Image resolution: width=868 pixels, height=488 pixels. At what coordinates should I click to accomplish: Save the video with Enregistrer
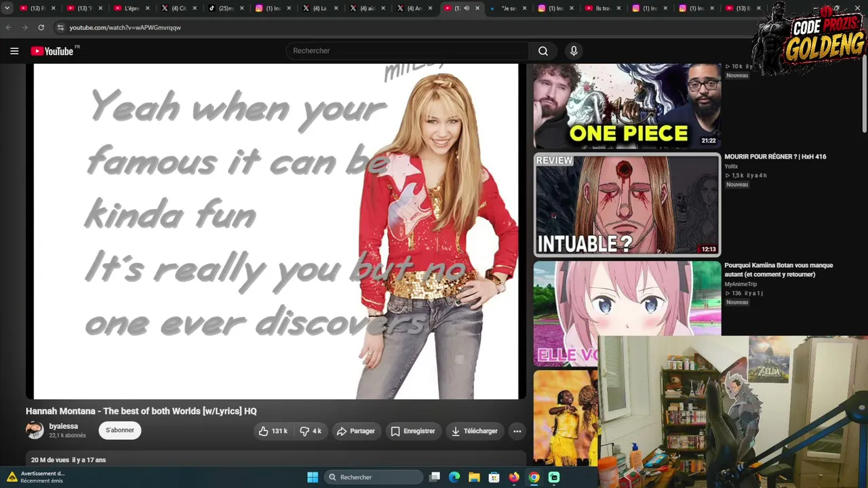413,431
